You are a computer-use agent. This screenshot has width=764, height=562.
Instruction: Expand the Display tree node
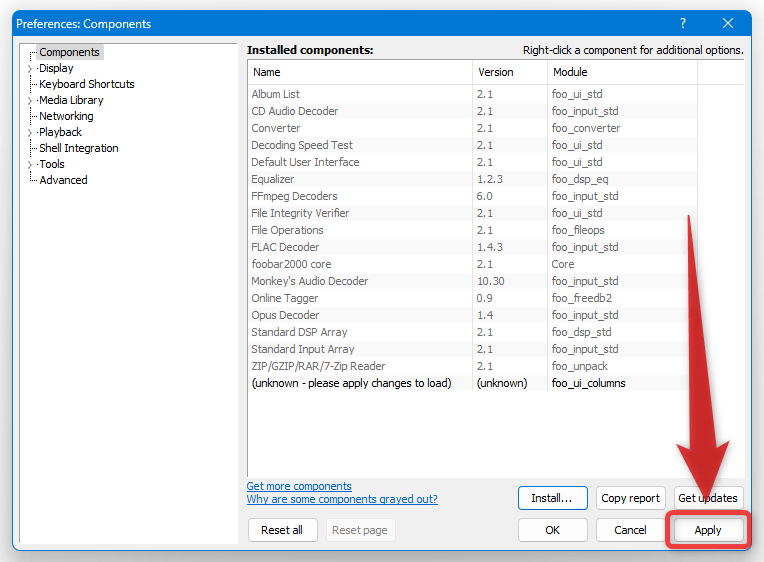tap(30, 69)
